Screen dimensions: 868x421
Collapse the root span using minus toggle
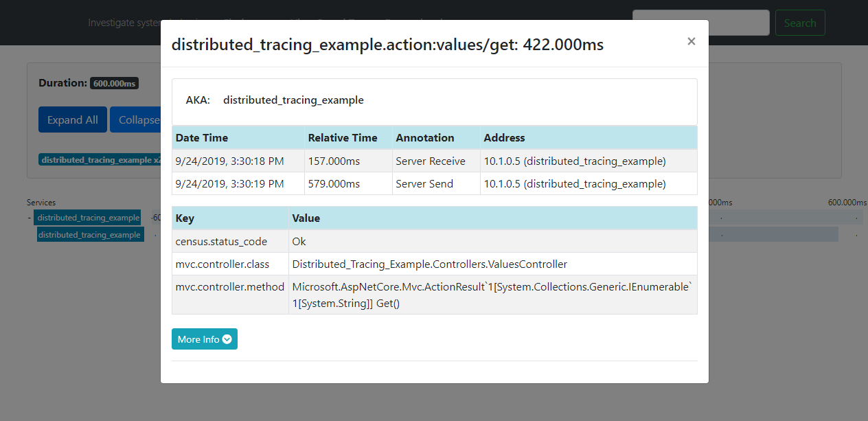pos(29,218)
